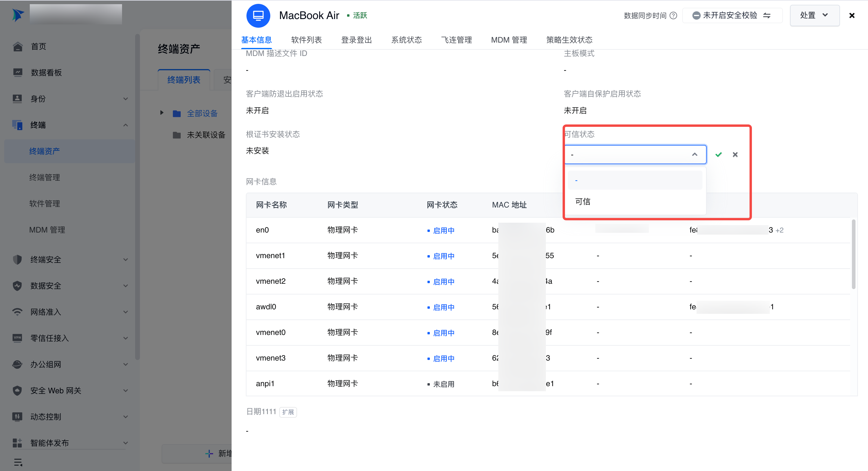Click the collapse sidebar icon at bottom left
Screen dimensions: 868x471
click(x=18, y=462)
